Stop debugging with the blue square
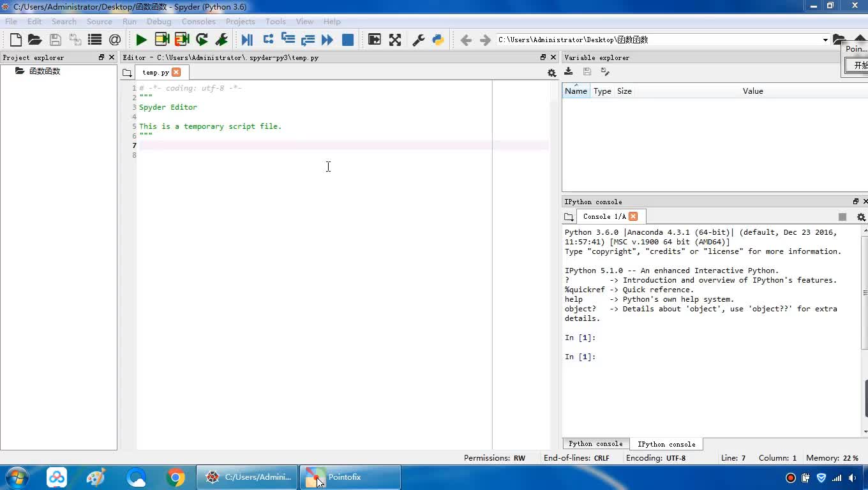Screen dimensions: 868x490 [x=348, y=40]
